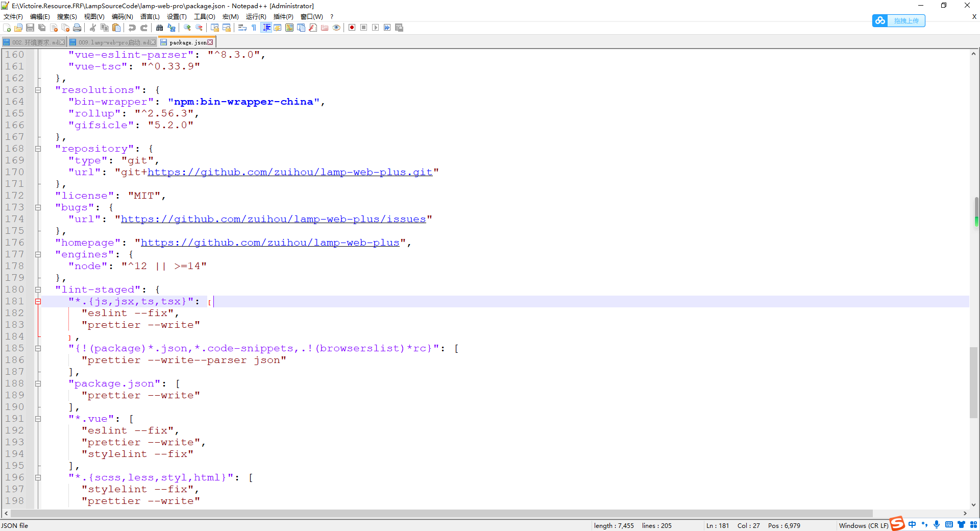Screen dimensions: 980x531
Task: Collapse the repository section fold marker
Action: click(38, 149)
